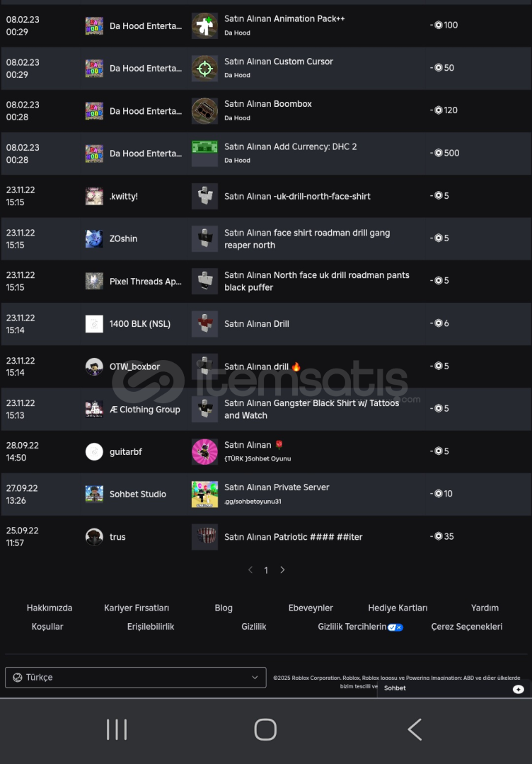Toggle the Gizlilik Tercihlerin privacy switch
532x764 pixels.
click(395, 627)
